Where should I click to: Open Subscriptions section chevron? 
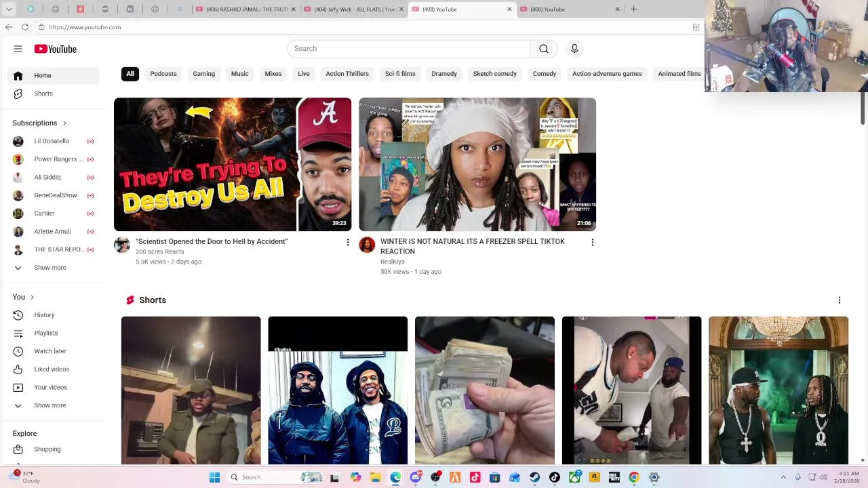coord(64,123)
